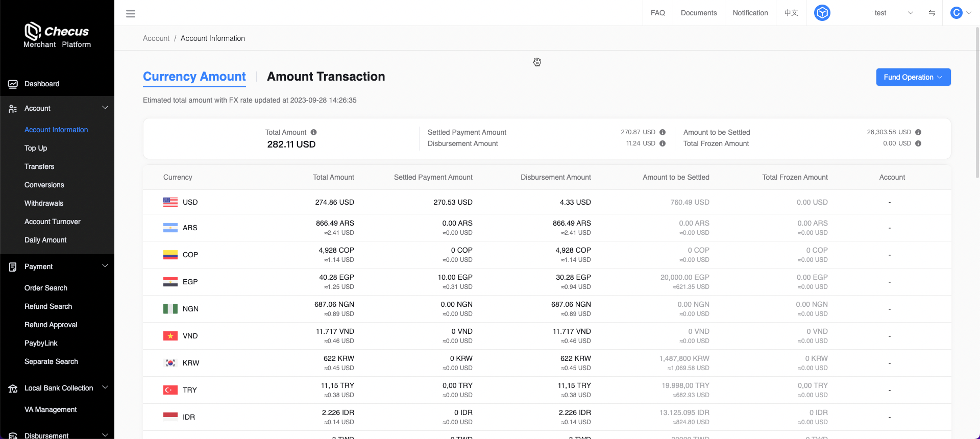Open the Fund Operation dropdown
Viewport: 980px width, 439px height.
[913, 77]
